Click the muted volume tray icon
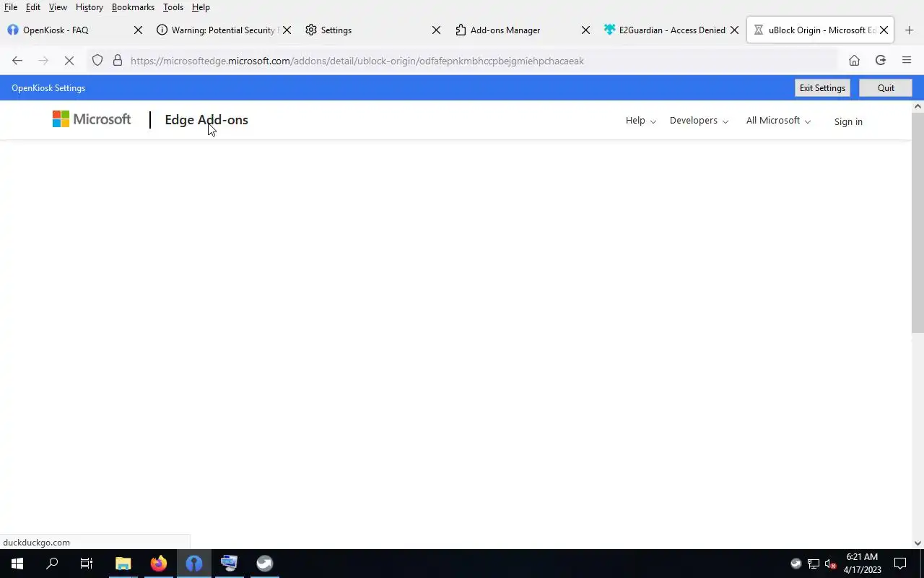Screen dimensions: 924x578 click(x=831, y=564)
